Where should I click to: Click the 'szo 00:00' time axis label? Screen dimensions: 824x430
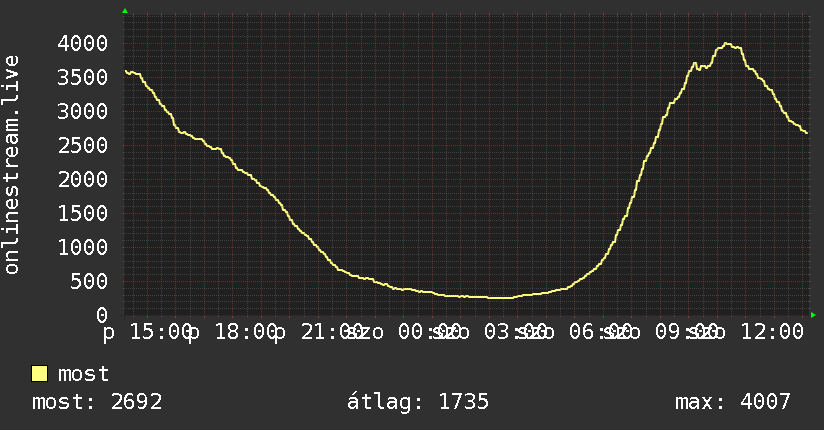pos(403,333)
